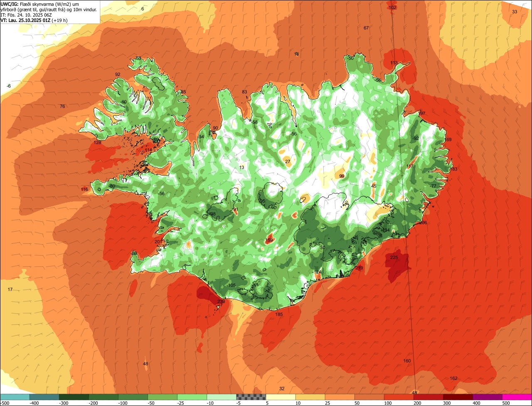
Task: Select the map value 113
Action: click(x=394, y=63)
